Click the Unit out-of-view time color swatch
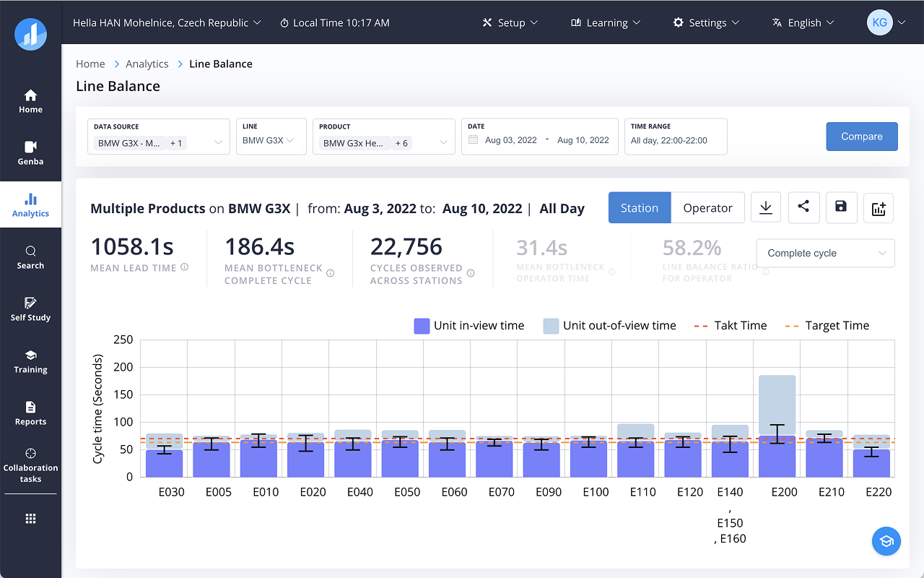 (551, 326)
